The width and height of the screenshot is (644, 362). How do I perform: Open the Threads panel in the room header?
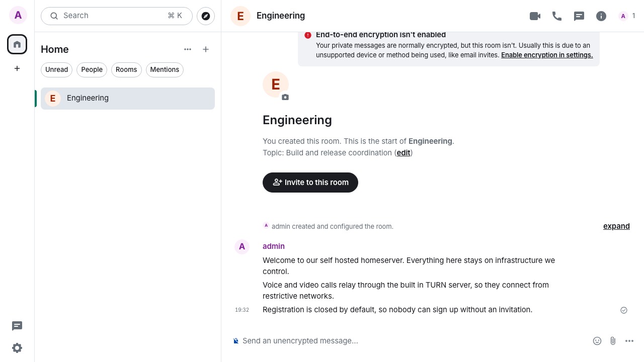click(x=579, y=16)
